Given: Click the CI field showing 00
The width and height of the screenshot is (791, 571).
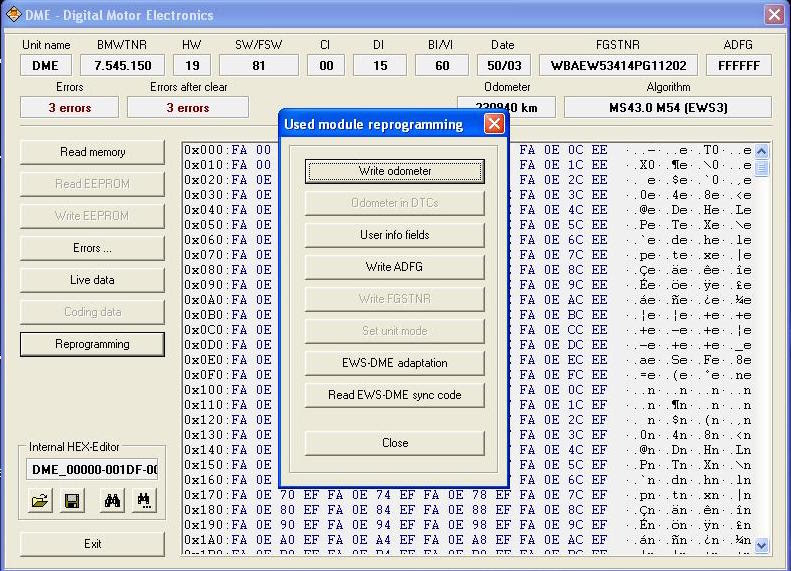Looking at the screenshot, I should click(x=326, y=66).
